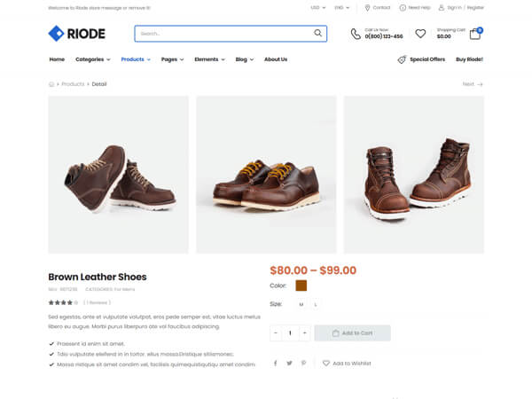This screenshot has width=532, height=399.
Task: Click the search magnifier icon
Action: (317, 34)
